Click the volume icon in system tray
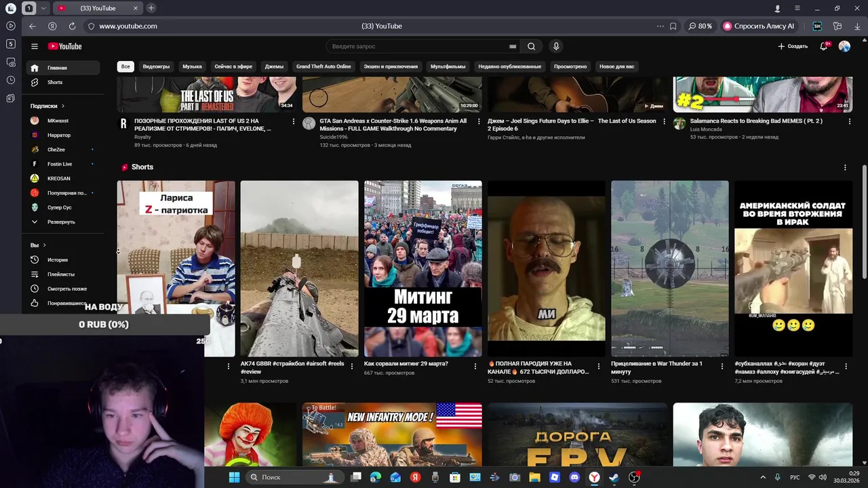The height and width of the screenshot is (488, 868). click(823, 477)
